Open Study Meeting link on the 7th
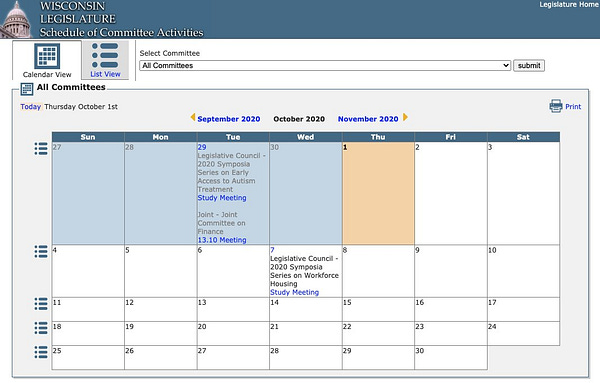 294,292
